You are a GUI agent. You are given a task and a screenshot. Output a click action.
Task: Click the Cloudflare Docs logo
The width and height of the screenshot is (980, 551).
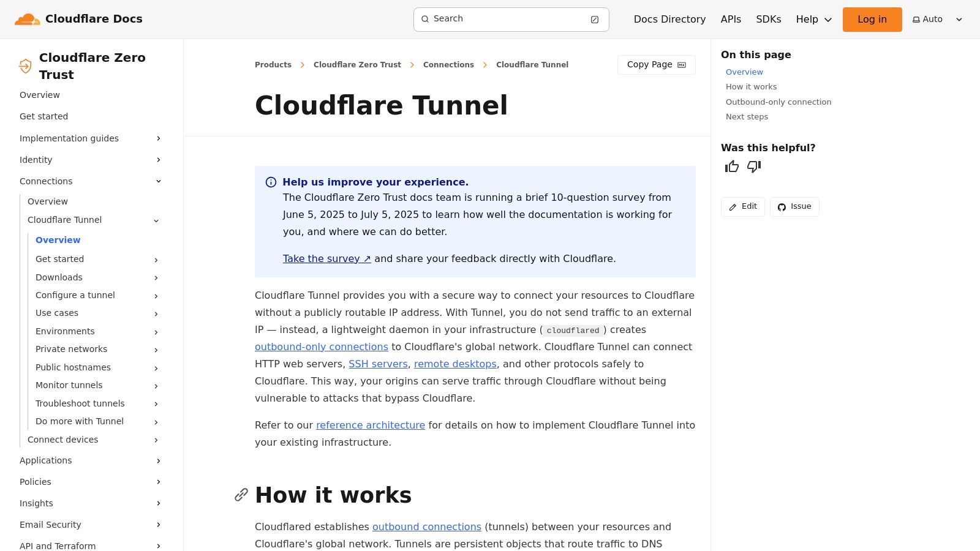click(78, 19)
